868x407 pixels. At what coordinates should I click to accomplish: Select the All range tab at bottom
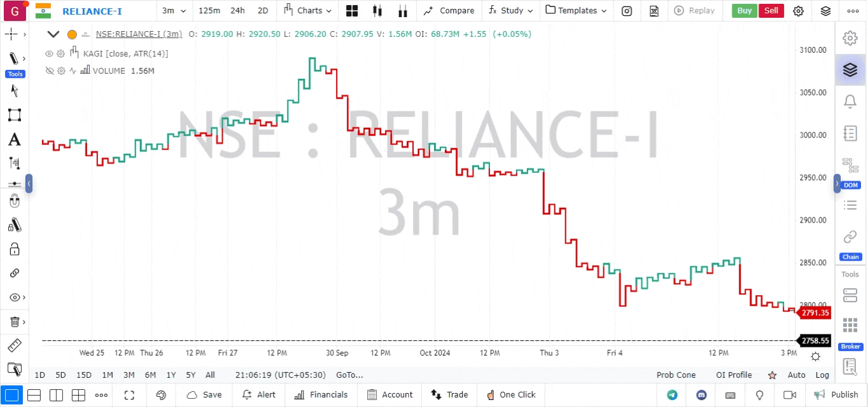click(210, 375)
